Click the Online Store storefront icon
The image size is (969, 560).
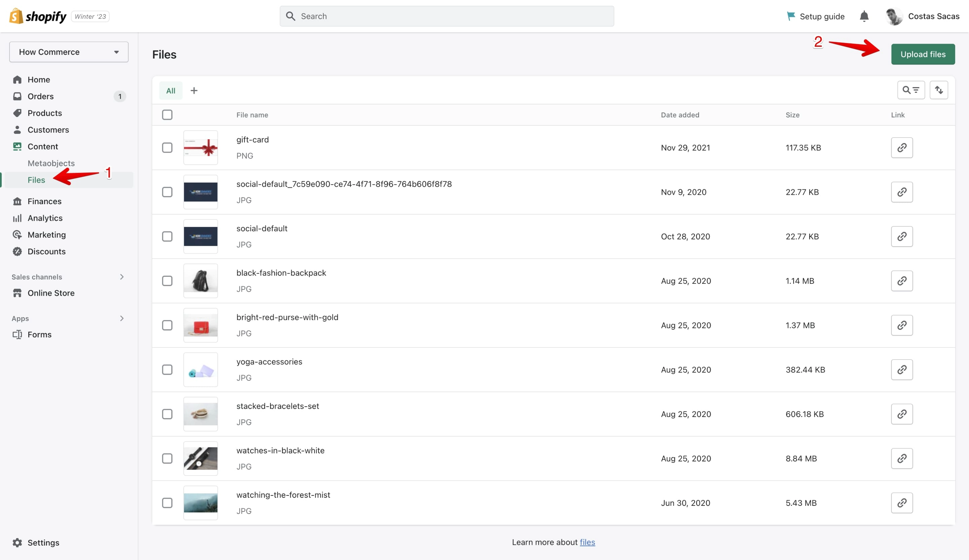17,293
